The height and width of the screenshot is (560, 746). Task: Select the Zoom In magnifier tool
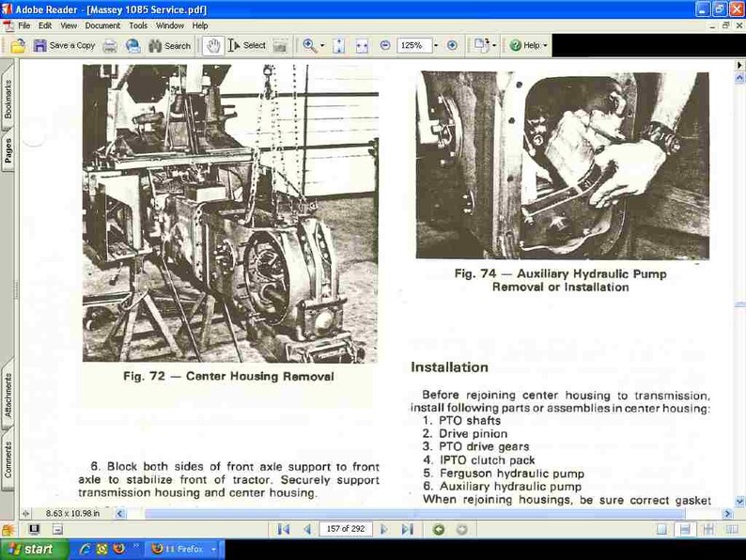[x=309, y=46]
